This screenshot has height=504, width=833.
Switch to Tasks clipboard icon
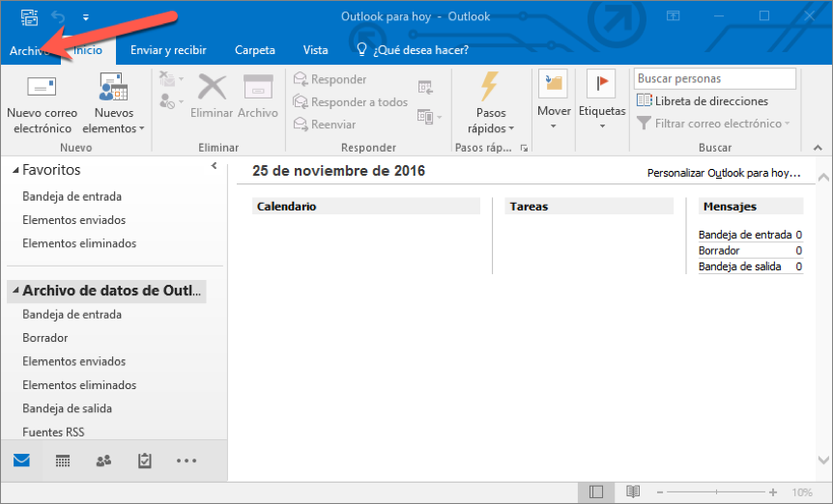(145, 461)
